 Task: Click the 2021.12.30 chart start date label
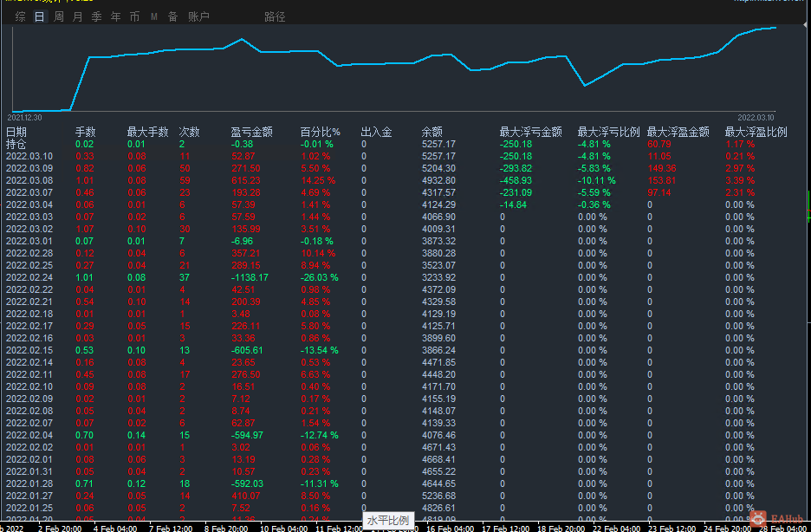tap(24, 117)
